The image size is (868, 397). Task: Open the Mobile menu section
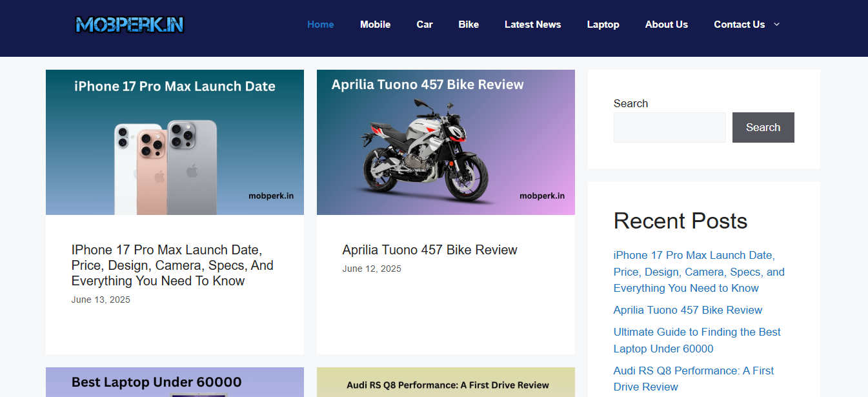[376, 25]
